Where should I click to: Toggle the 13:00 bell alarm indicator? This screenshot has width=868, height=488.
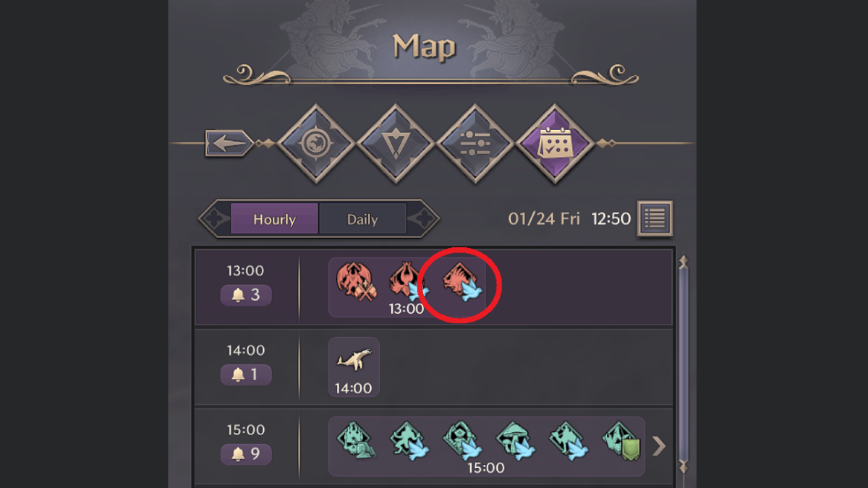[x=246, y=295]
